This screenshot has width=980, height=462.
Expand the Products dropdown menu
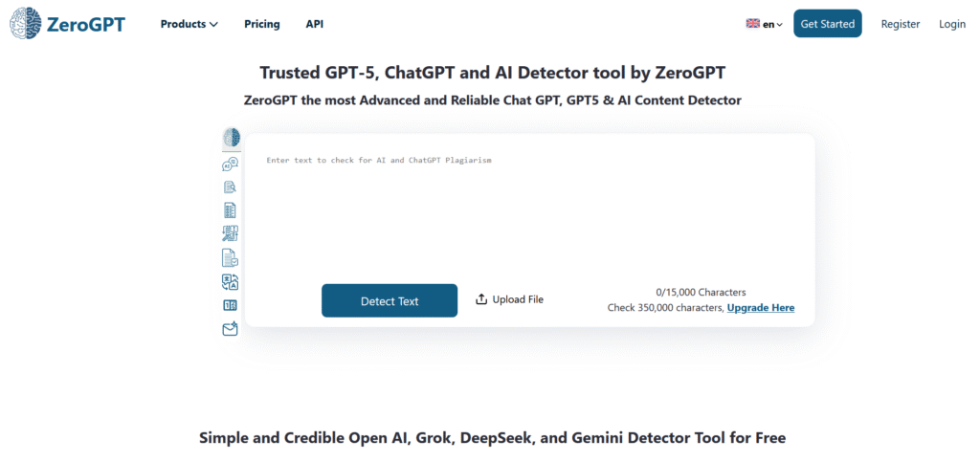tap(189, 24)
